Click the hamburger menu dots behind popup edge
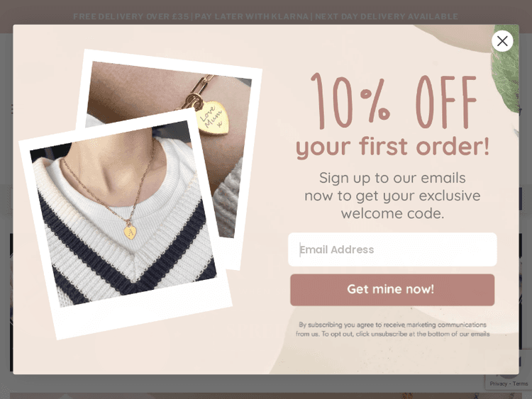This screenshot has width=532, height=399. [12, 109]
